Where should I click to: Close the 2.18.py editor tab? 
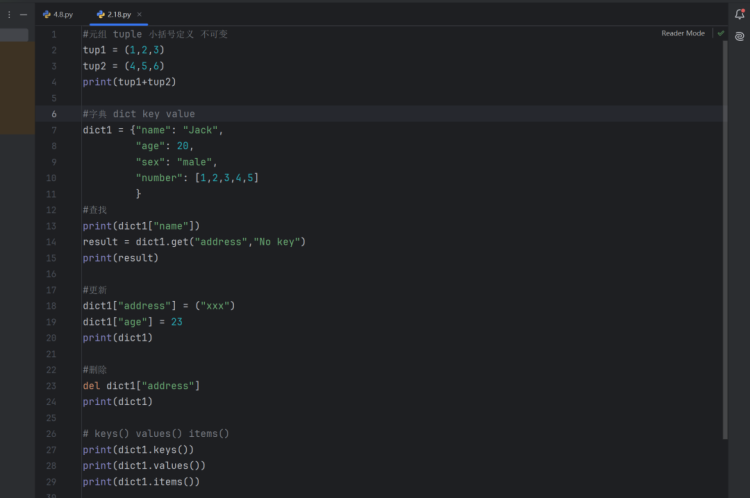point(139,15)
